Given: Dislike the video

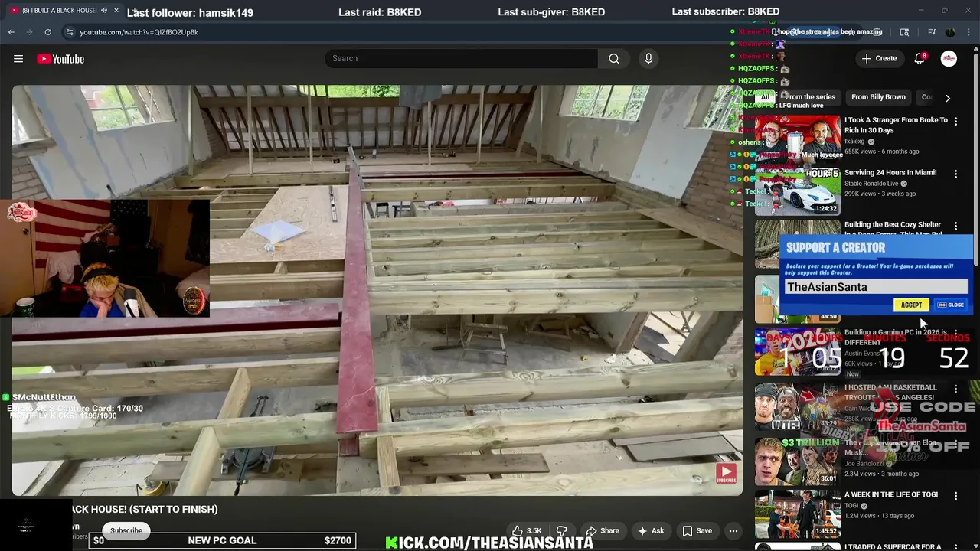Looking at the screenshot, I should point(561,530).
